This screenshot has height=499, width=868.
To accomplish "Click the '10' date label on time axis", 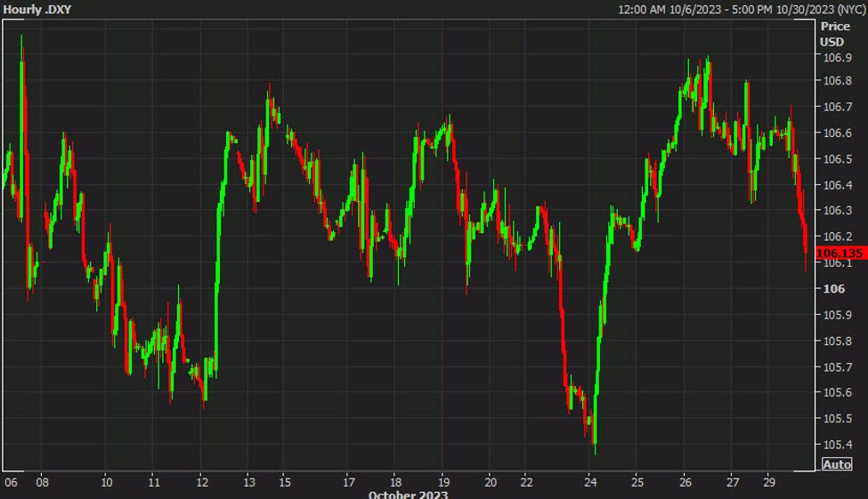I will (x=106, y=482).
